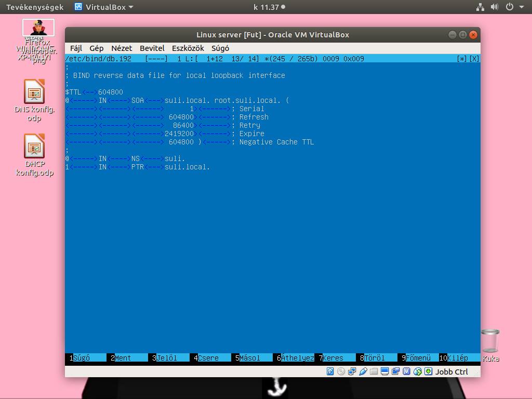
Task: Open the shared folders status icon
Action: coord(374,371)
